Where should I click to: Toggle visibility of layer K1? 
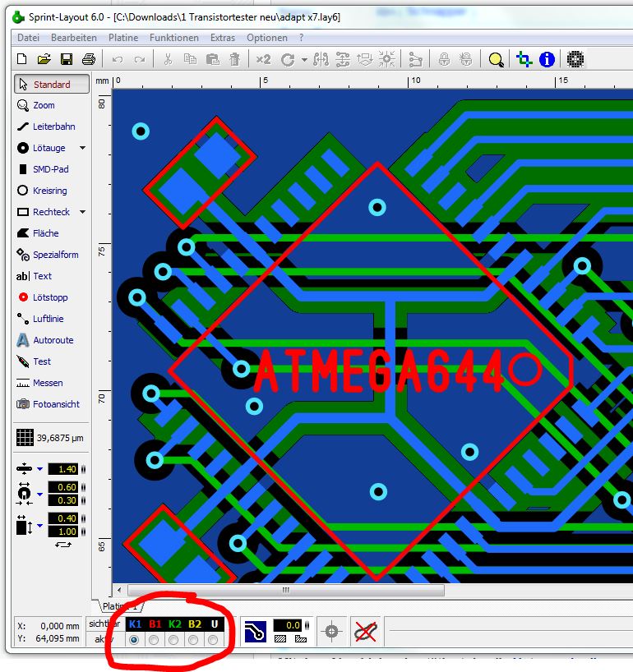point(135,624)
